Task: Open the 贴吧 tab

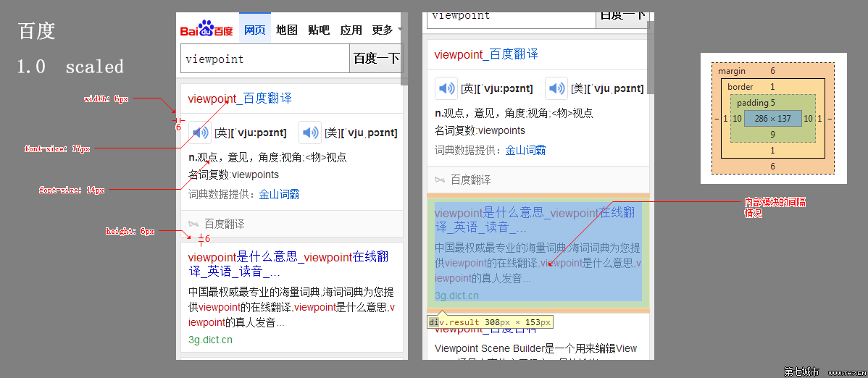Action: click(x=319, y=30)
